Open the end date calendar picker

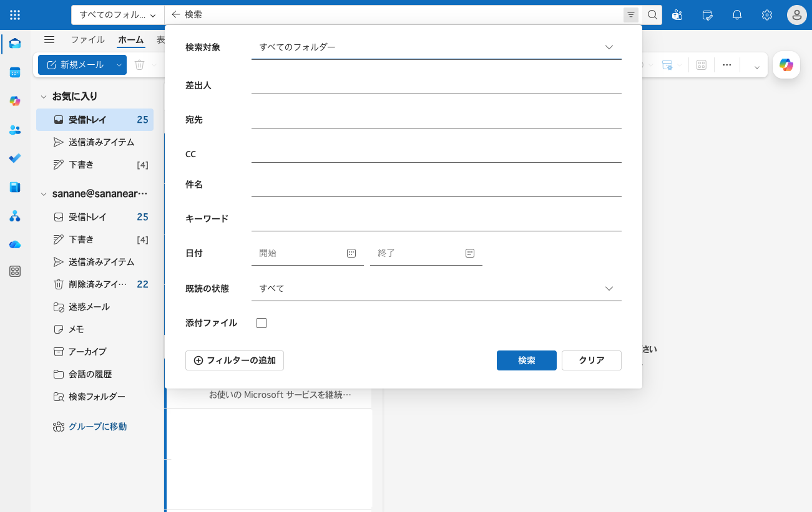pos(470,253)
